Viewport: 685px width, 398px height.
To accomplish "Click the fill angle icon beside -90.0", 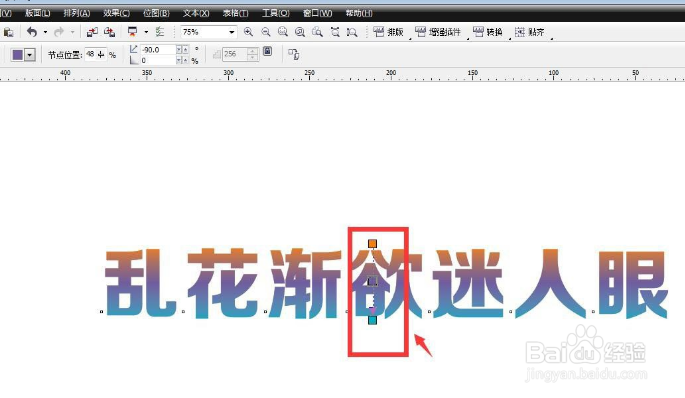I will (134, 49).
